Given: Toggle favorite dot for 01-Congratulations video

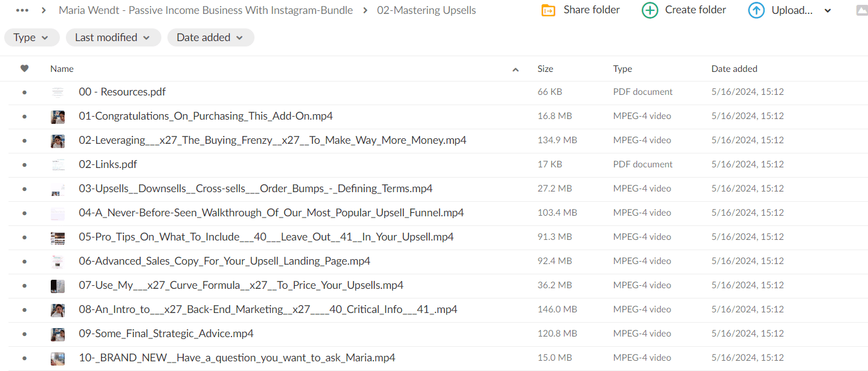Looking at the screenshot, I should 24,117.
